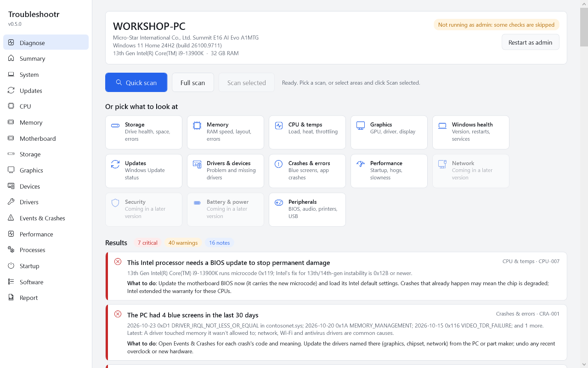Screen dimensions: 588x368
Task: Click the Performance gauge icon in scan cards
Action: (x=361, y=164)
